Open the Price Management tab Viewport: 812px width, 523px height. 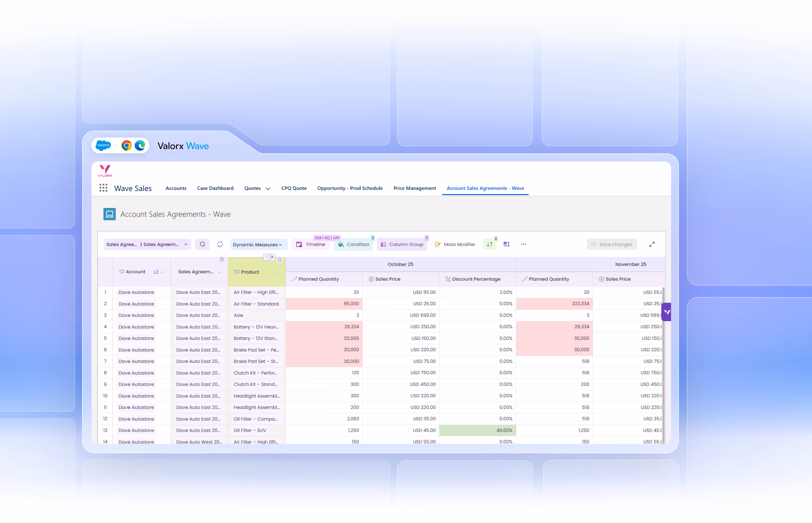414,188
